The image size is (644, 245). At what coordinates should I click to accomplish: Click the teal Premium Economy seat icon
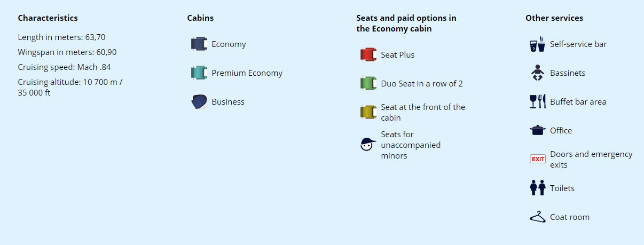click(x=199, y=73)
